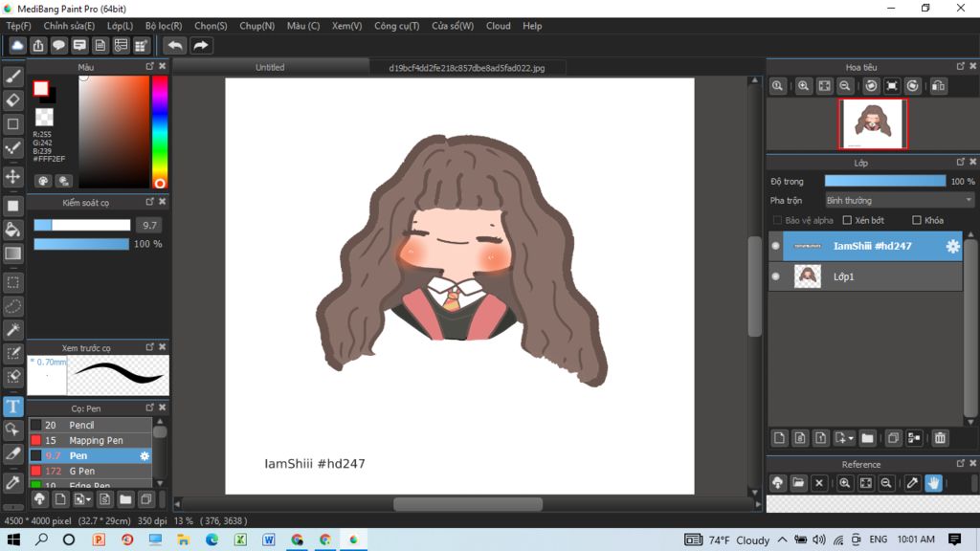
Task: Open the Bộ lọc(R) menu
Action: 164,26
